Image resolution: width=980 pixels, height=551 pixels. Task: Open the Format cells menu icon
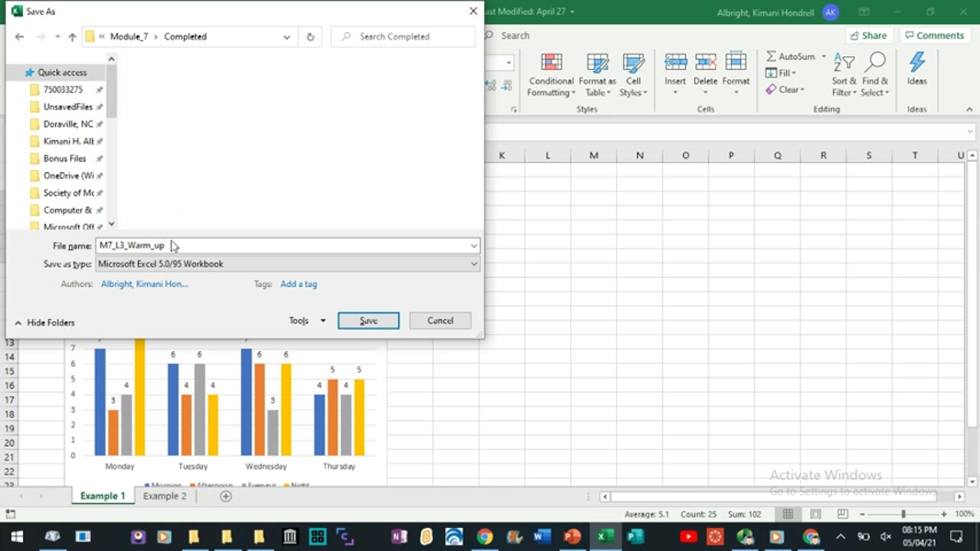point(736,62)
